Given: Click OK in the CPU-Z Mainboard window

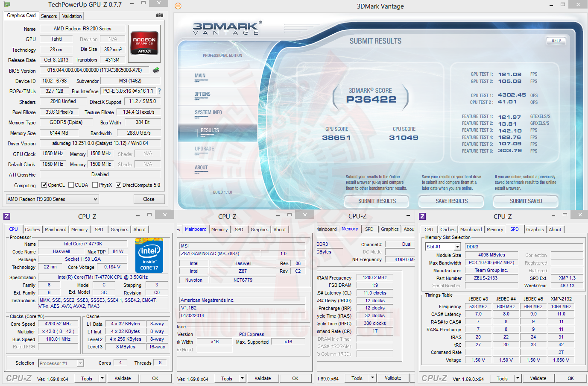Looking at the screenshot, I should click(x=295, y=378).
